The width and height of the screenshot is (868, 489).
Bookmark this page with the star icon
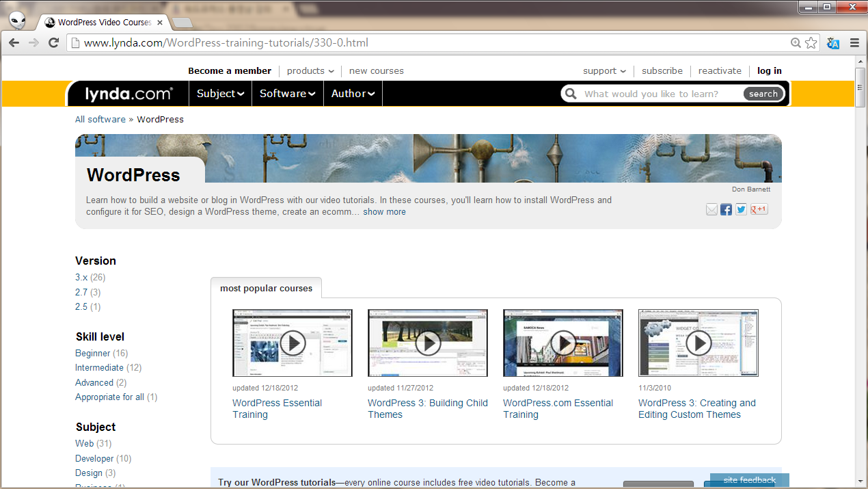tap(811, 42)
